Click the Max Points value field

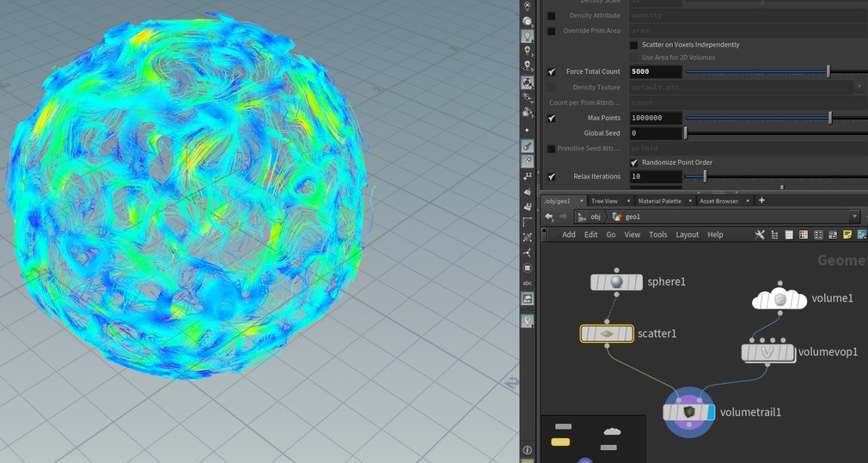(x=655, y=118)
